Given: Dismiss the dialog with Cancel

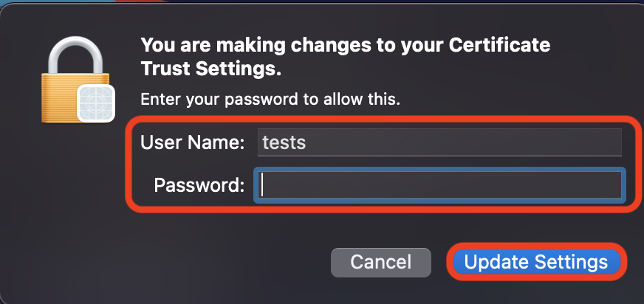Looking at the screenshot, I should pos(380,262).
